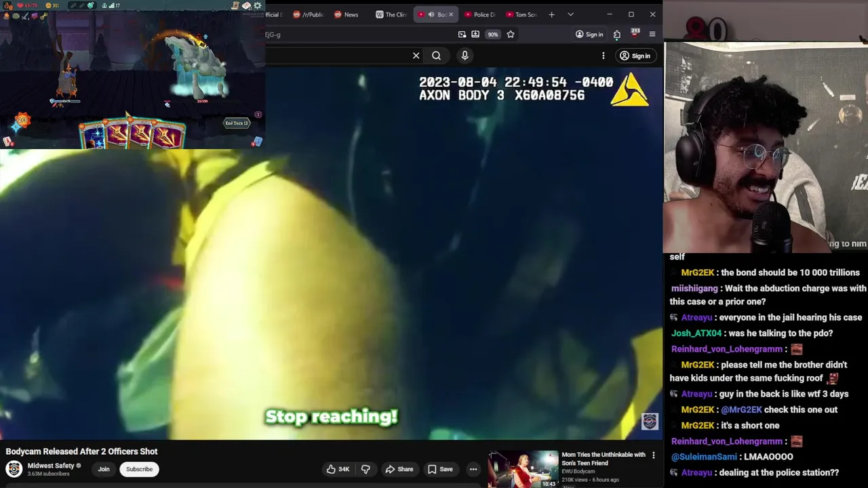Clear the YouTube search box

click(416, 56)
